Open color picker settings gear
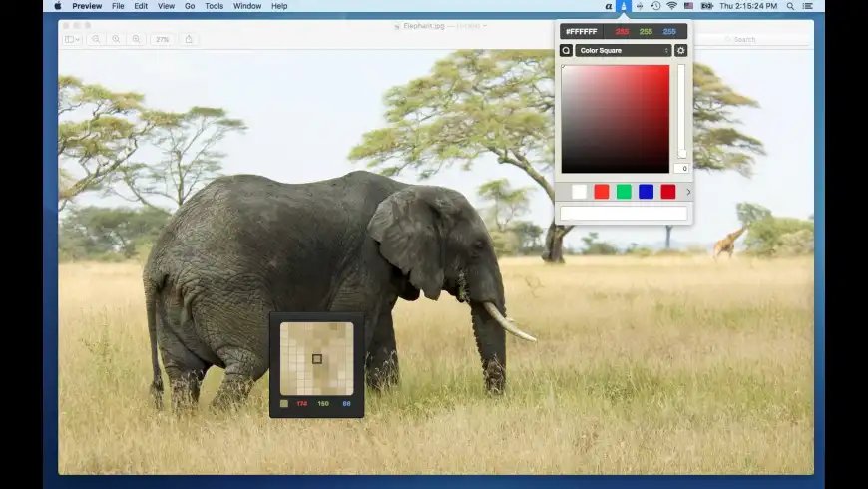 click(681, 50)
